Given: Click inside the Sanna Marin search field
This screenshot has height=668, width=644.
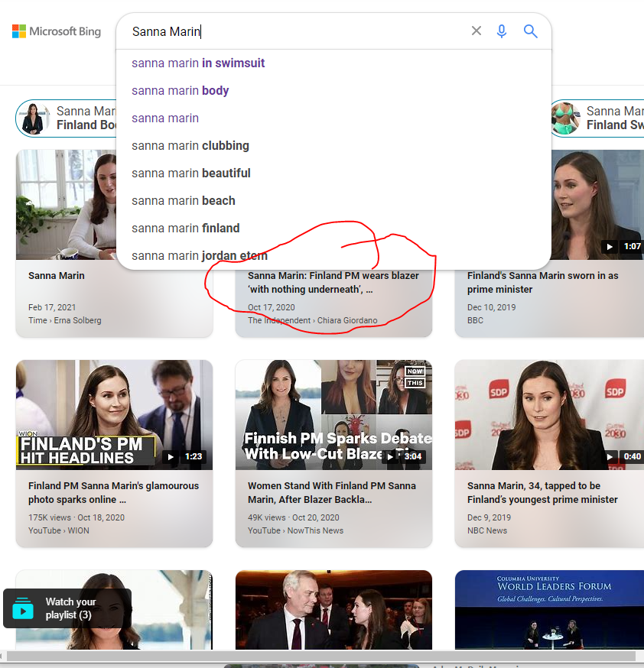Looking at the screenshot, I should (294, 31).
